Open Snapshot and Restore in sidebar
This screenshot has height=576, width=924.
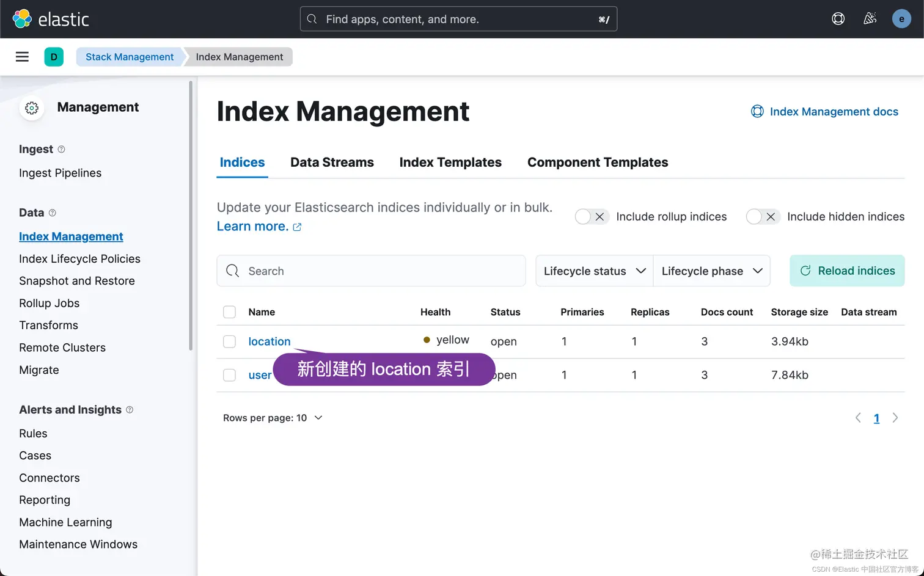77,281
